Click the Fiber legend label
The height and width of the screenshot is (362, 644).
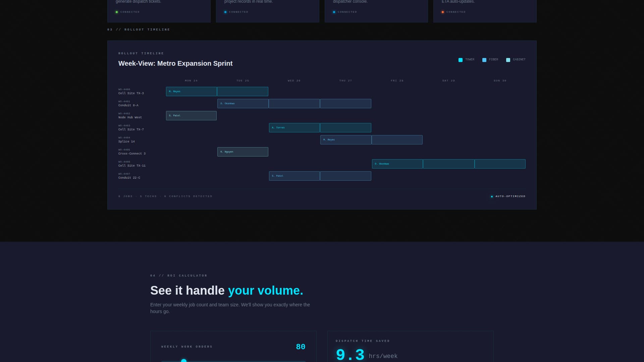point(494,60)
